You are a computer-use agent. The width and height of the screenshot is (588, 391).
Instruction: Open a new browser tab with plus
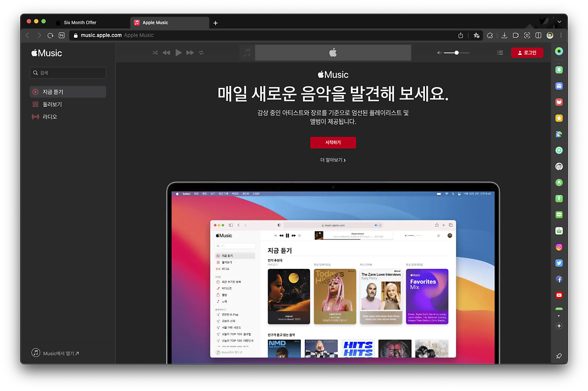pos(216,23)
